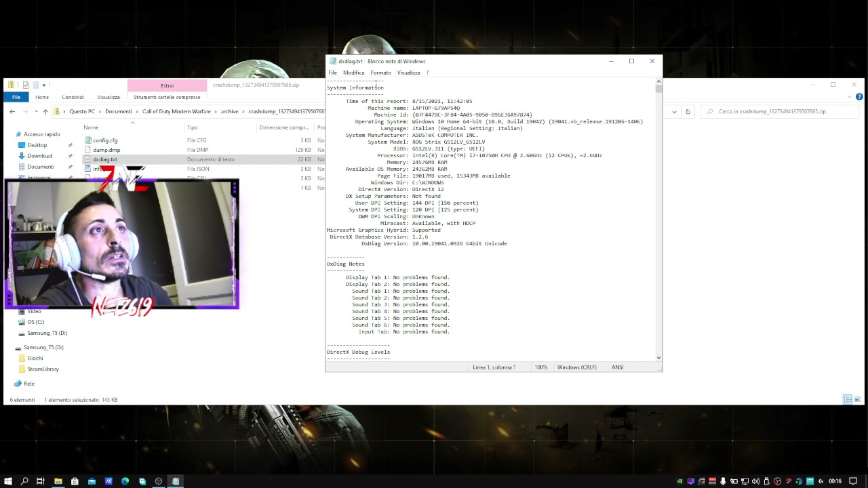Viewport: 868px width, 488px height.
Task: Open the Modifica menu in Notepad
Action: pos(353,73)
